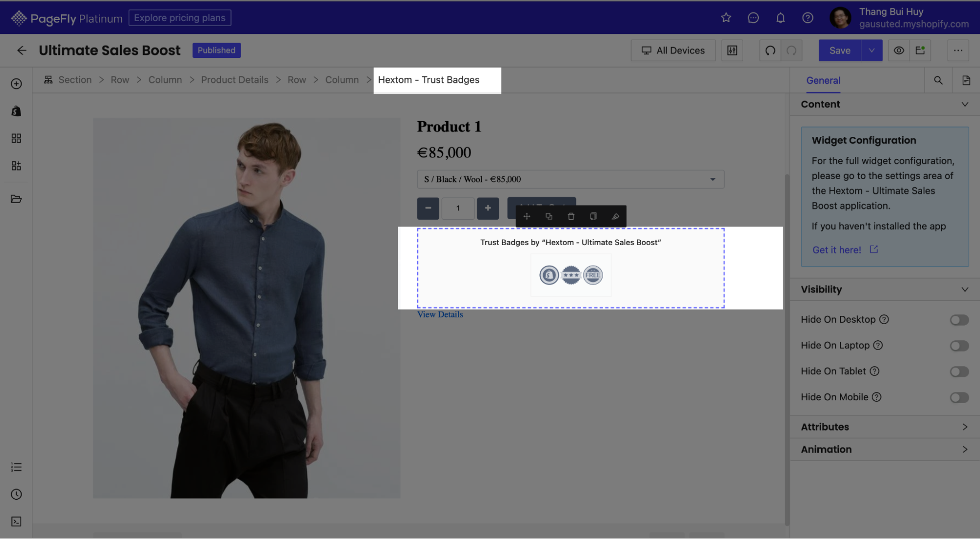Viewport: 980px width, 539px height.
Task: Open the search icon in the inspector panel
Action: pyautogui.click(x=938, y=80)
